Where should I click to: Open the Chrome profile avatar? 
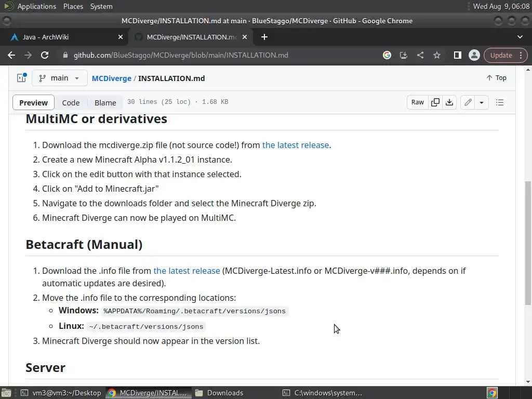pyautogui.click(x=474, y=55)
